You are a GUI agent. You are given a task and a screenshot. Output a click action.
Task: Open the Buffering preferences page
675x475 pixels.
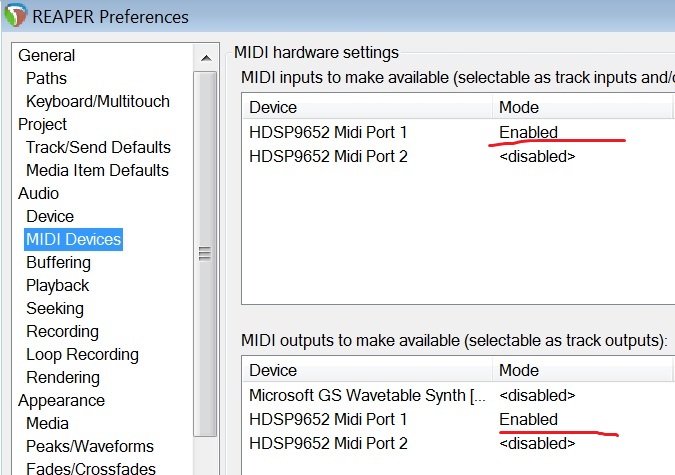coord(58,262)
